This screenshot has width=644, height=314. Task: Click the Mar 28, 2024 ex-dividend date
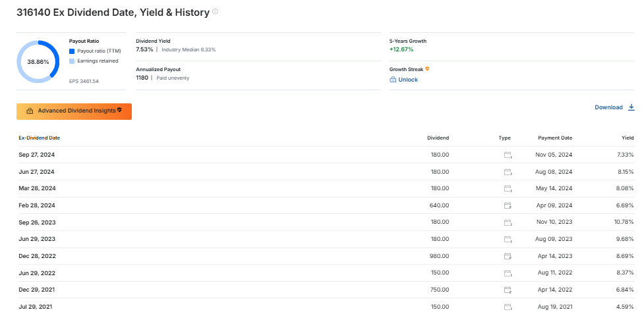click(x=37, y=188)
